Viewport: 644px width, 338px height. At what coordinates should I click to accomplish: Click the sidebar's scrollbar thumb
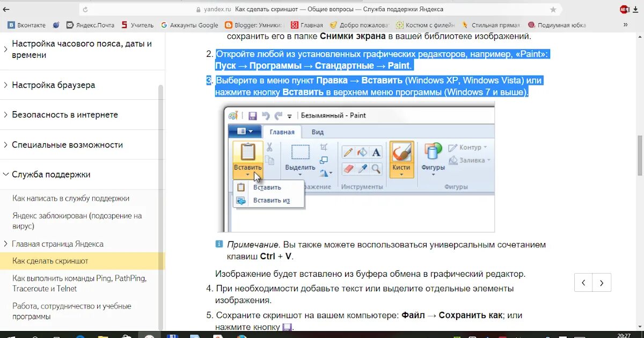point(161,207)
